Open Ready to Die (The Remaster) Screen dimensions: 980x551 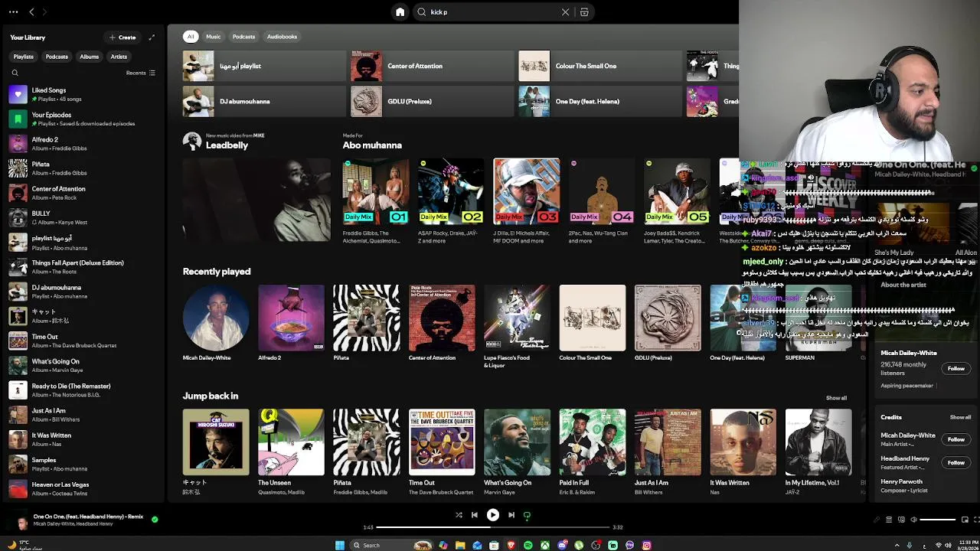[83, 390]
